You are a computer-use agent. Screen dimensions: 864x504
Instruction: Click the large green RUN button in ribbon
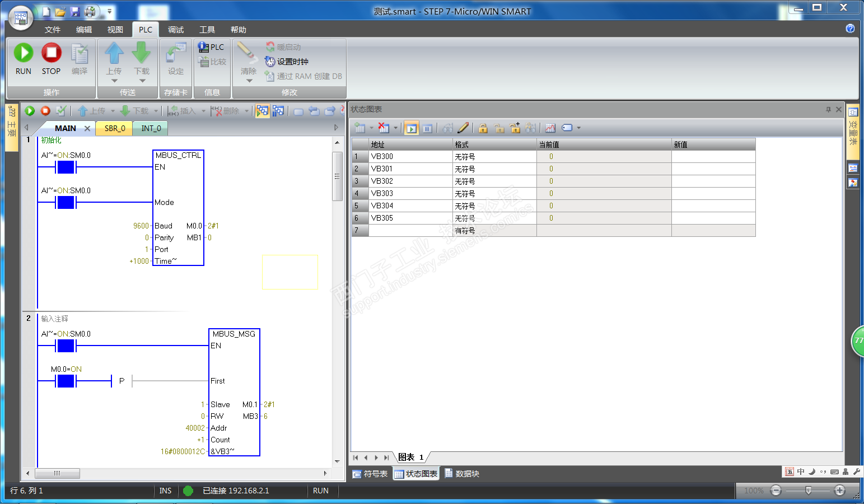(24, 53)
